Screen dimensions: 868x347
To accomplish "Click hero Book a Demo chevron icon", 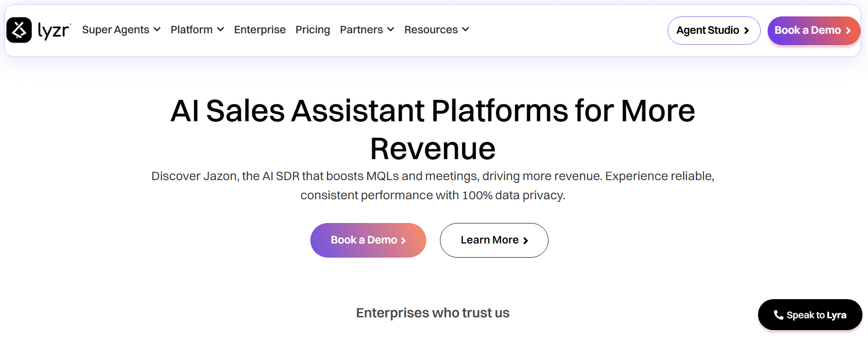I will click(x=403, y=241).
